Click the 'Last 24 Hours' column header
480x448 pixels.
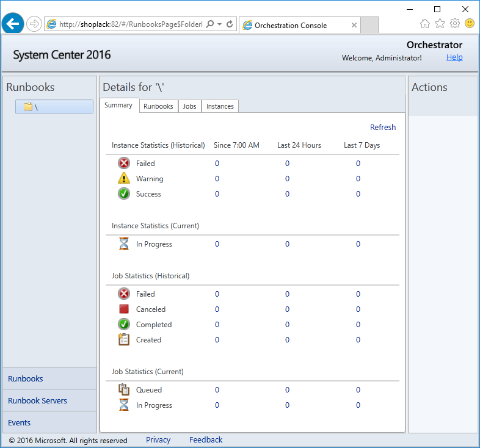tap(299, 145)
